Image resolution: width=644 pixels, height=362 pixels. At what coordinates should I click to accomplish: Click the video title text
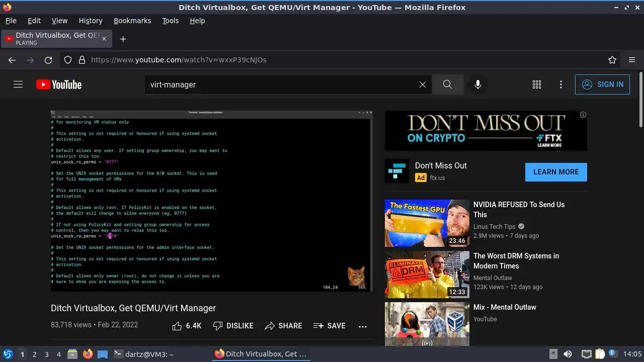tap(133, 308)
